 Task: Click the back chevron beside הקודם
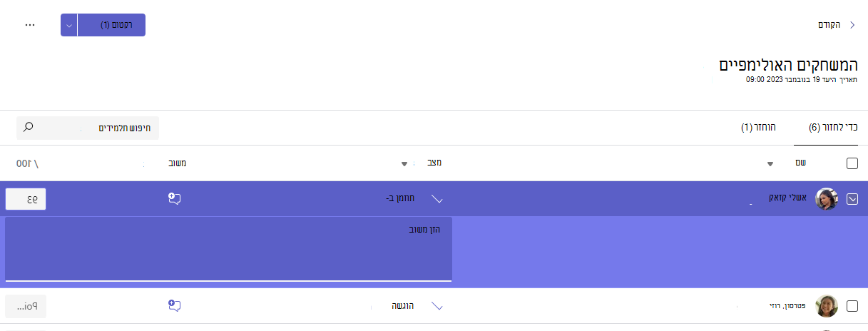pos(852,24)
